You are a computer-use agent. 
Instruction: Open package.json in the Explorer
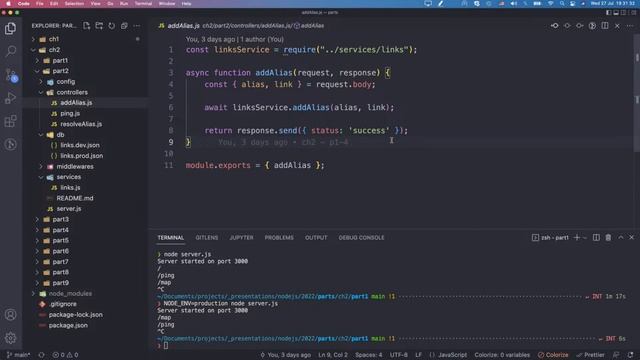pyautogui.click(x=68, y=325)
